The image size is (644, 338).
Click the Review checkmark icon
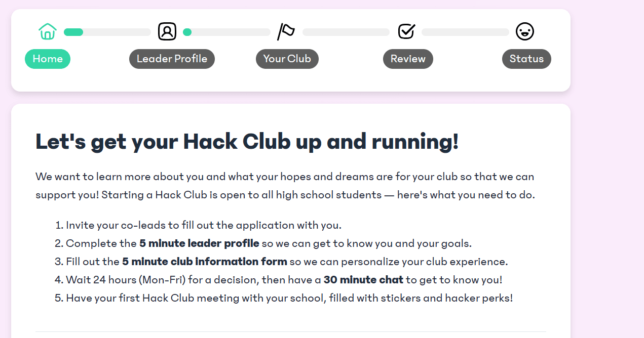click(x=406, y=31)
